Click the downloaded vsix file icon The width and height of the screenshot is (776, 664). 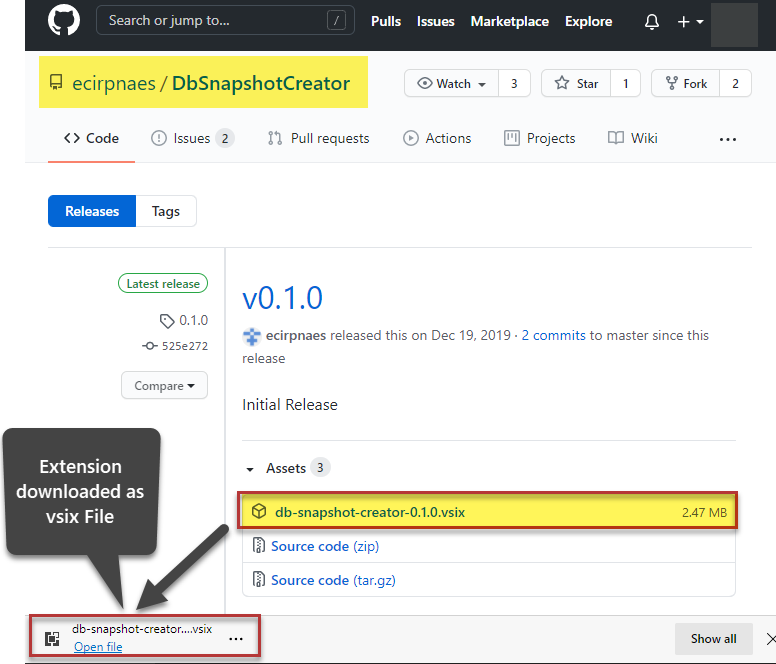click(x=52, y=639)
